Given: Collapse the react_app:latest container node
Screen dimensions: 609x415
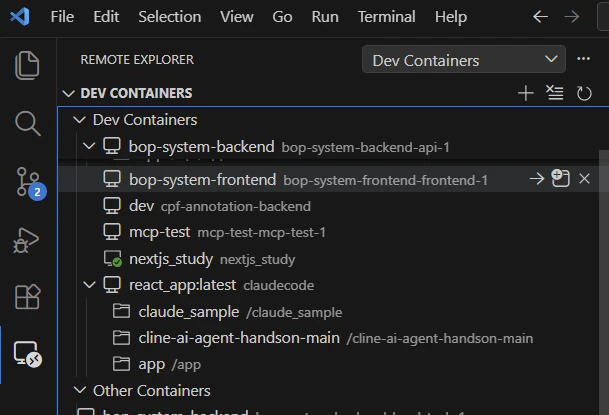Looking at the screenshot, I should (x=89, y=285).
